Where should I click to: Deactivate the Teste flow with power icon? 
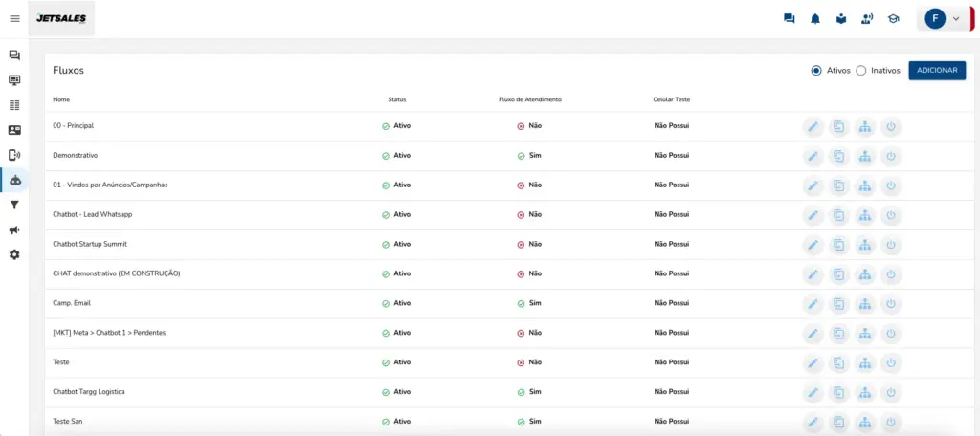(890, 363)
